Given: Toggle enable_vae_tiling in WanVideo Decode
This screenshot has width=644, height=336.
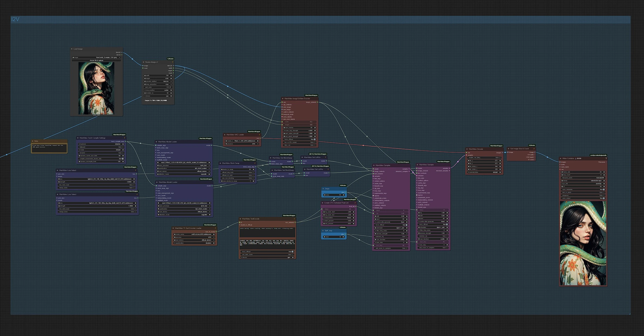Looking at the screenshot, I should click(484, 158).
